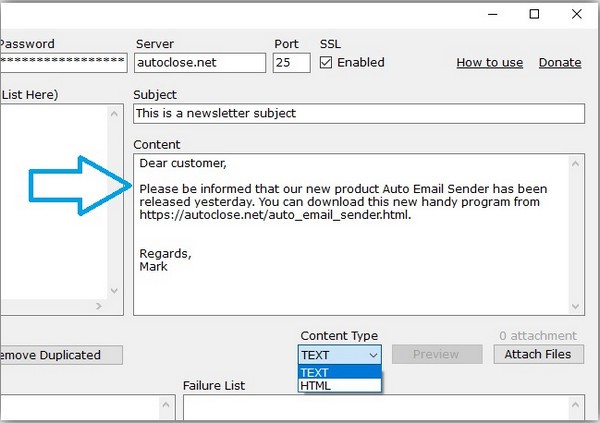Screen dimensions: 600x423
Task: Select the masked Password field
Action: [x=61, y=62]
